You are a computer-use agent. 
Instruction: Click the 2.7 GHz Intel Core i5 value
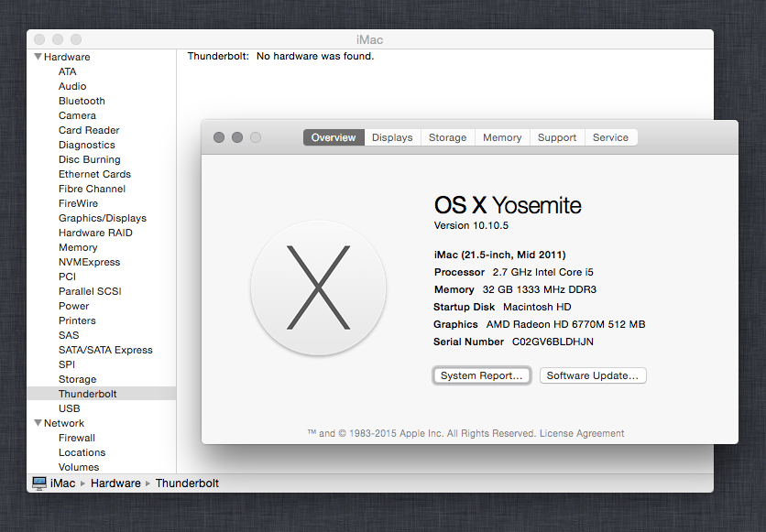[542, 272]
